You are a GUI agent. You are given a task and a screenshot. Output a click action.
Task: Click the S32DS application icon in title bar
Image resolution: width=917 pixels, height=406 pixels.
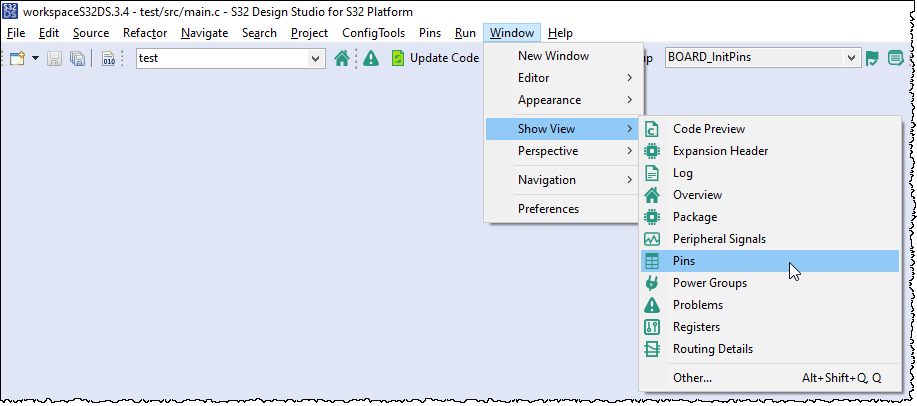tap(11, 12)
